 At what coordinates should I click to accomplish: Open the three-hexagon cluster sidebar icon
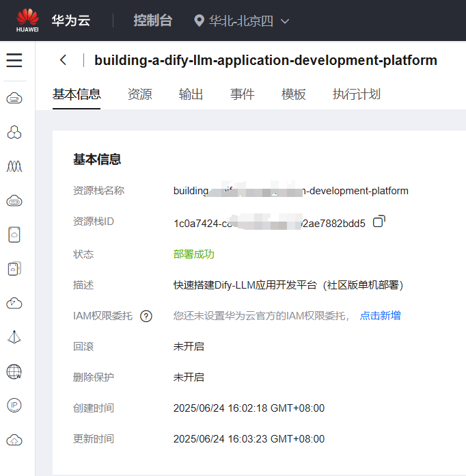[x=14, y=133]
